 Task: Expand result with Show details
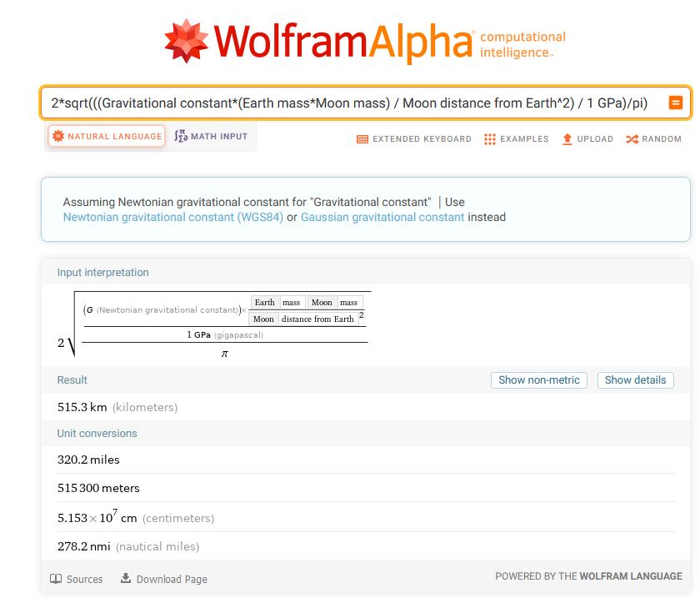[x=635, y=380]
